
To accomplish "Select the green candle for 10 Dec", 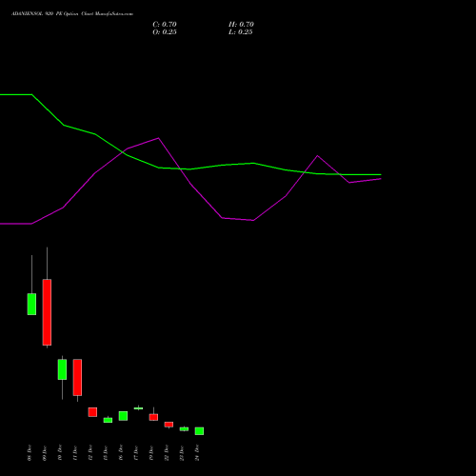I will click(x=62, y=369).
